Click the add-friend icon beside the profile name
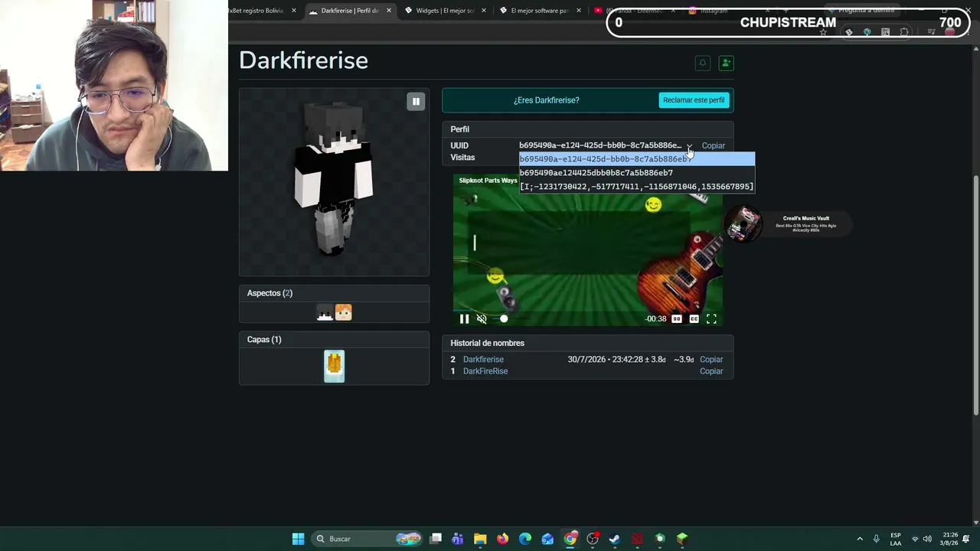Screen dimensions: 980x551 click(x=726, y=63)
